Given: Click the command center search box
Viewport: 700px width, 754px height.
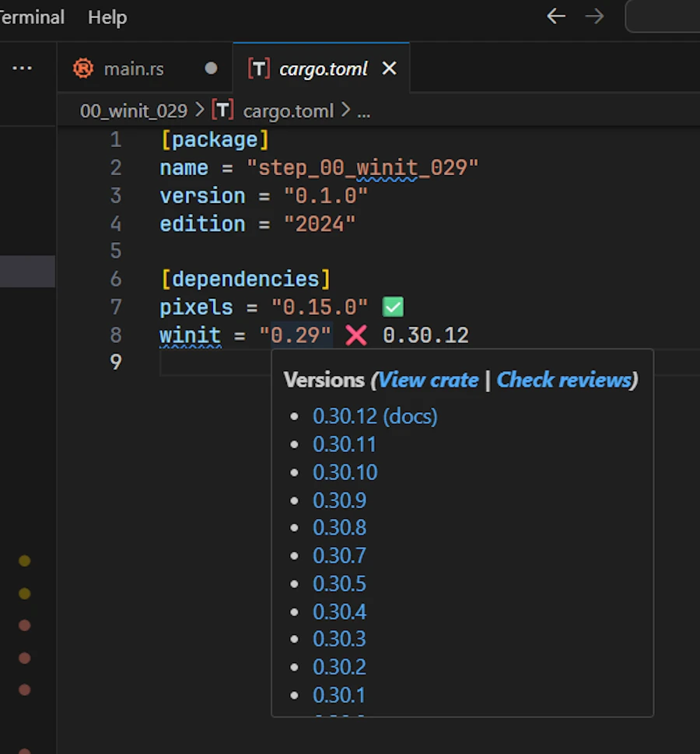Looking at the screenshot, I should tap(663, 16).
